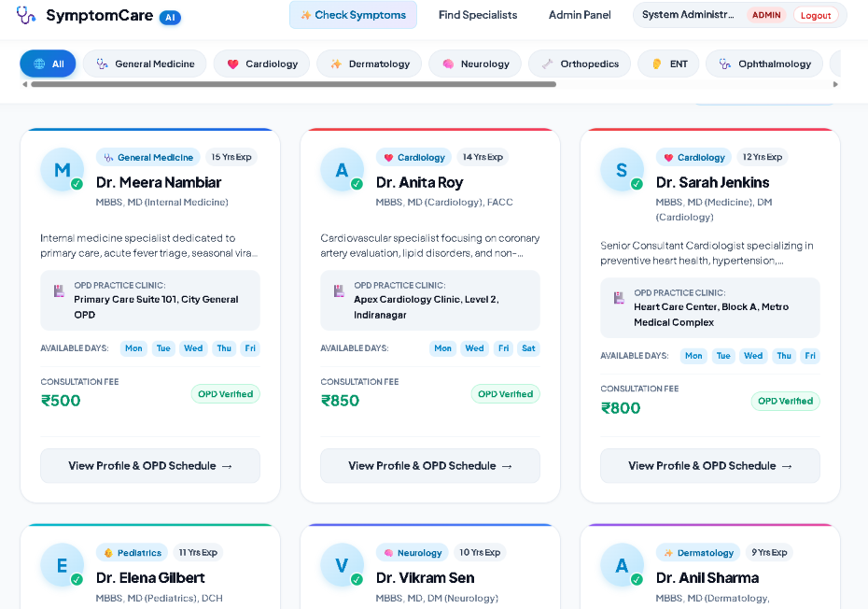868x609 pixels.
Task: Click verified checkmark on Anita Roy's avatar
Action: click(x=357, y=184)
